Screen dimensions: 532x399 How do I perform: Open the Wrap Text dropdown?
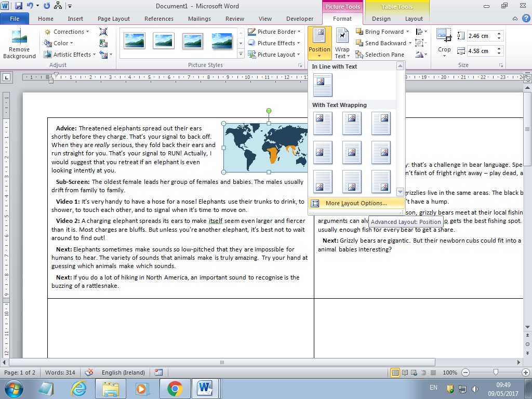342,44
